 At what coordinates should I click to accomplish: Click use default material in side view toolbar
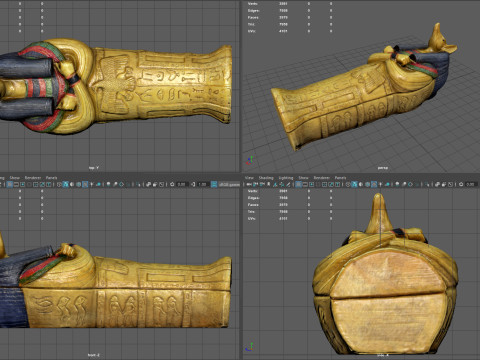pyautogui.click(x=362, y=184)
